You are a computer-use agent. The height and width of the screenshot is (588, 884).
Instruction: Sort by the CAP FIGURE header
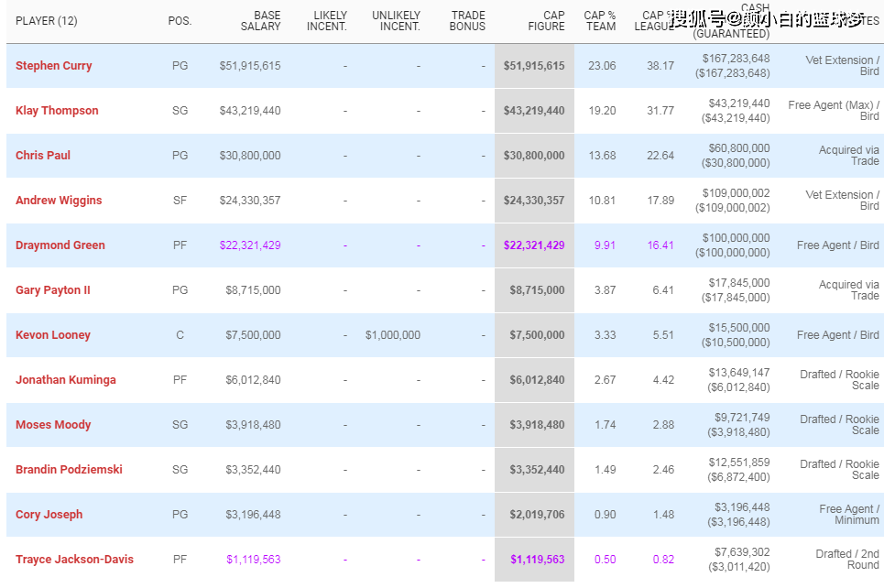point(546,21)
